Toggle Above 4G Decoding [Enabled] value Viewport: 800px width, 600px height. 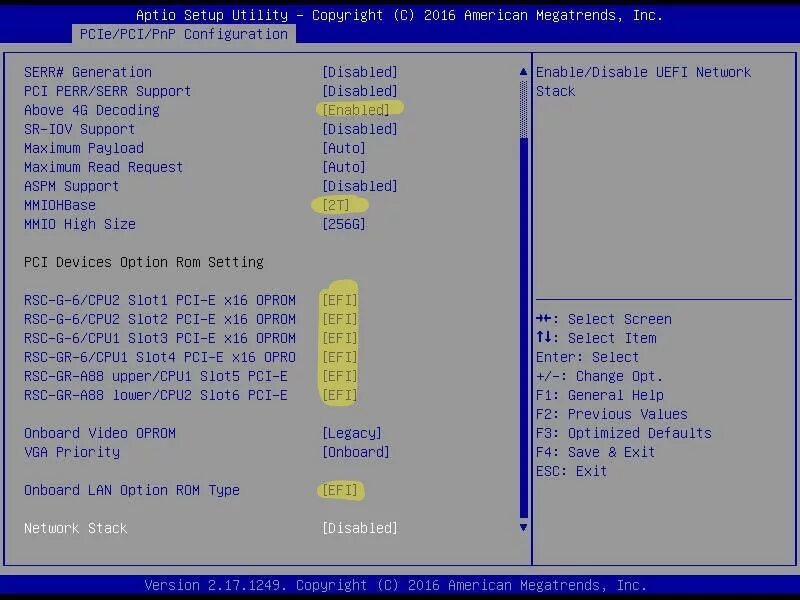(x=356, y=110)
